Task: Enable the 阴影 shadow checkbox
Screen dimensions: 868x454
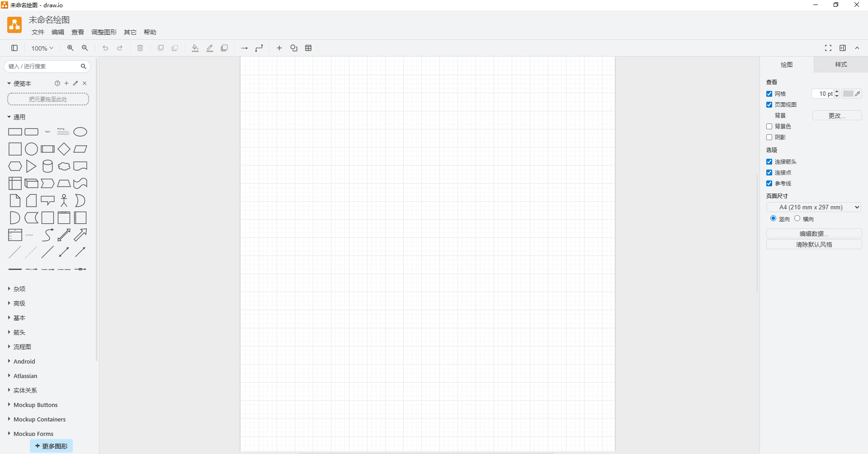Action: [769, 137]
